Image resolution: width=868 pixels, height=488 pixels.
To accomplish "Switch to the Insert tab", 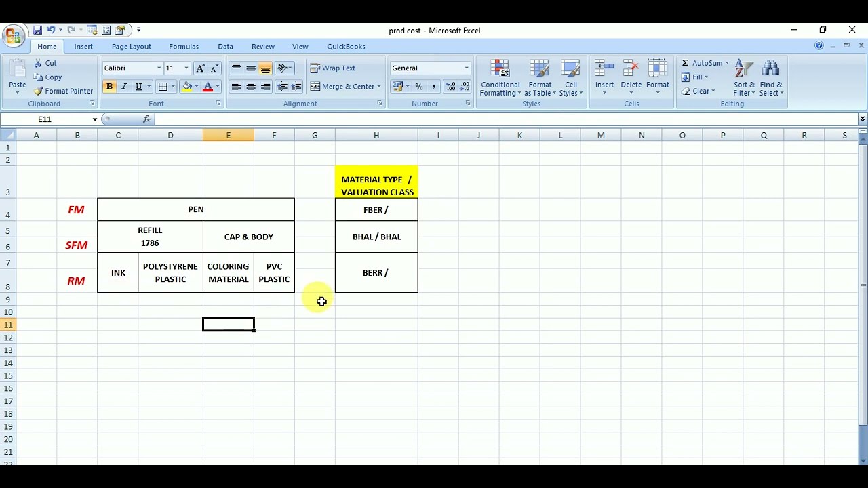I will tap(83, 47).
